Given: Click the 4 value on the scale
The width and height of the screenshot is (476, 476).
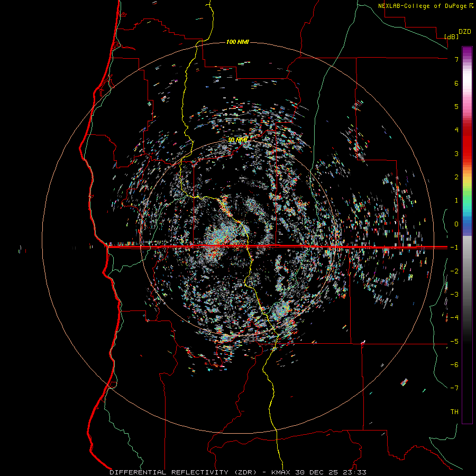Looking at the screenshot, I should 456,130.
